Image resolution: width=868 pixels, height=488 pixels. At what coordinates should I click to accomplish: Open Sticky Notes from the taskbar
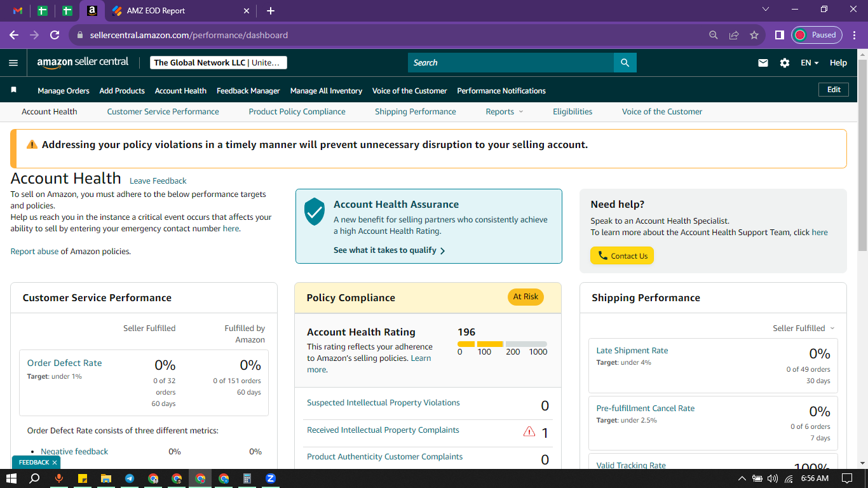pyautogui.click(x=83, y=478)
